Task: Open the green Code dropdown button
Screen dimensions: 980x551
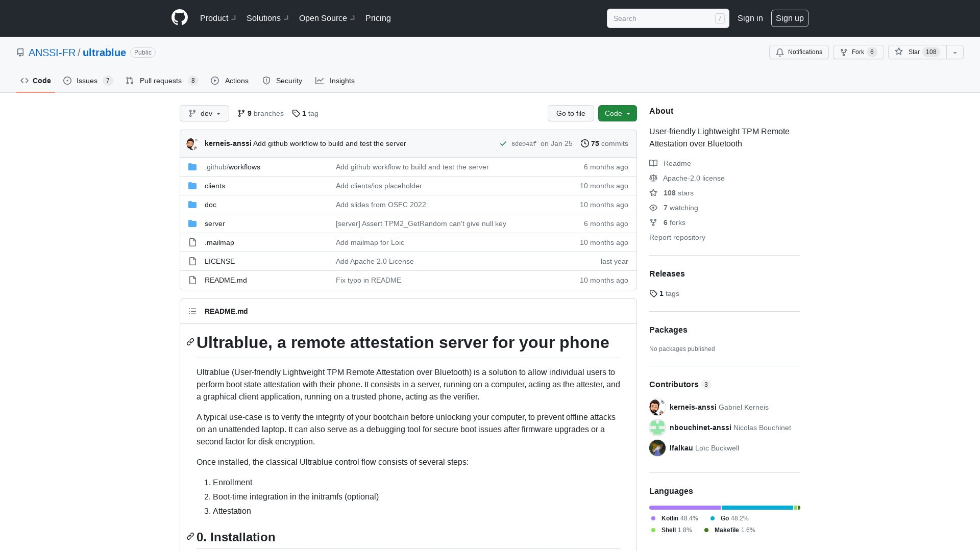Action: click(617, 113)
